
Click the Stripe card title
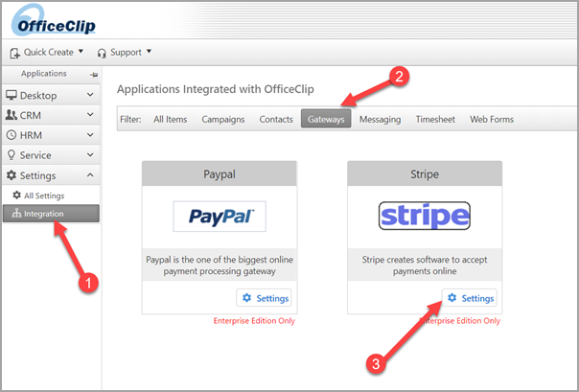425,174
